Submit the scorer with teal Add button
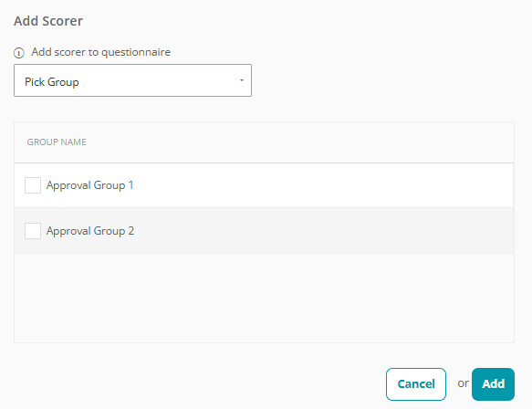Viewport: 532px width, 409px height. tap(493, 384)
